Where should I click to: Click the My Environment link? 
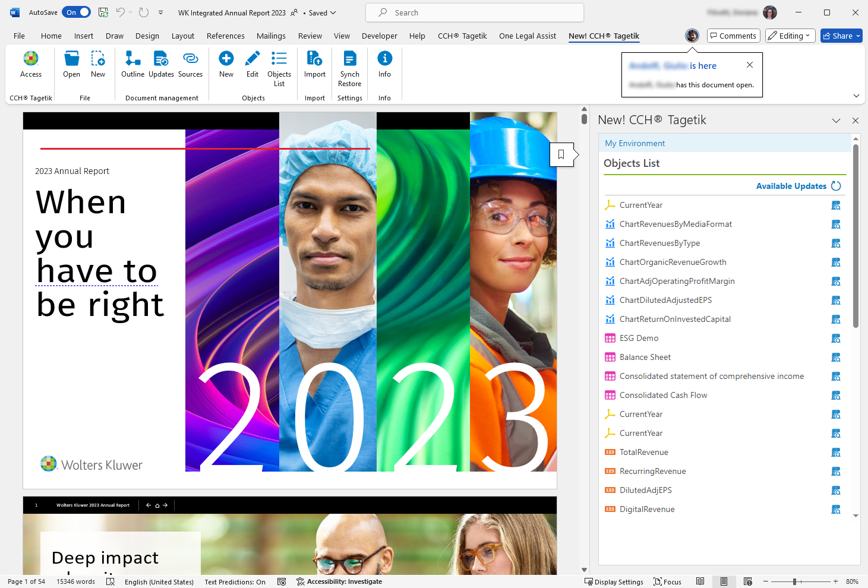(x=635, y=143)
